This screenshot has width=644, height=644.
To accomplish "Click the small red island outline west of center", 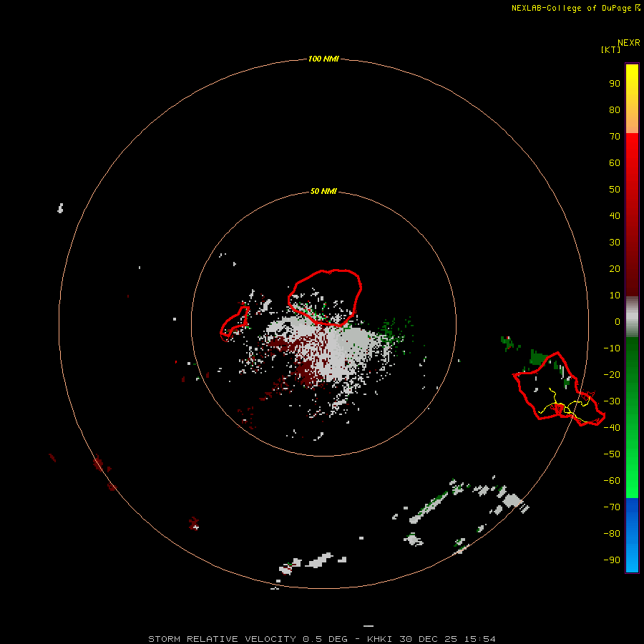I will pos(235,323).
